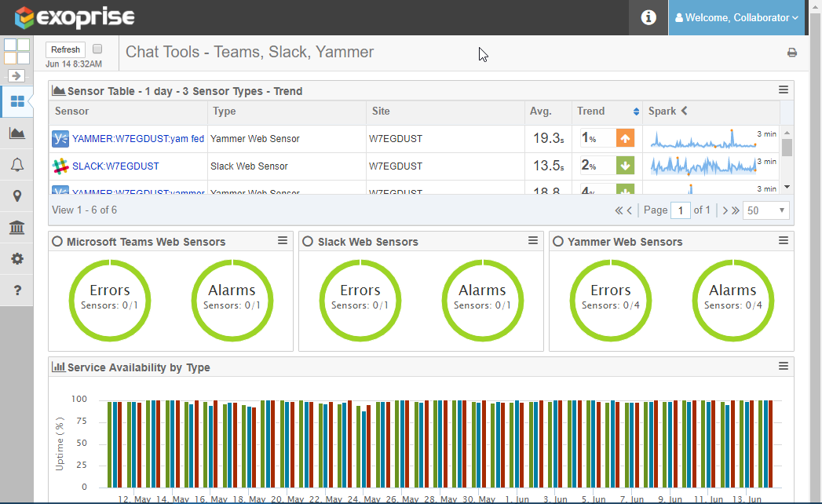The height and width of the screenshot is (504, 822).
Task: Click the orange up trend arrow for Yammer
Action: [x=625, y=138]
